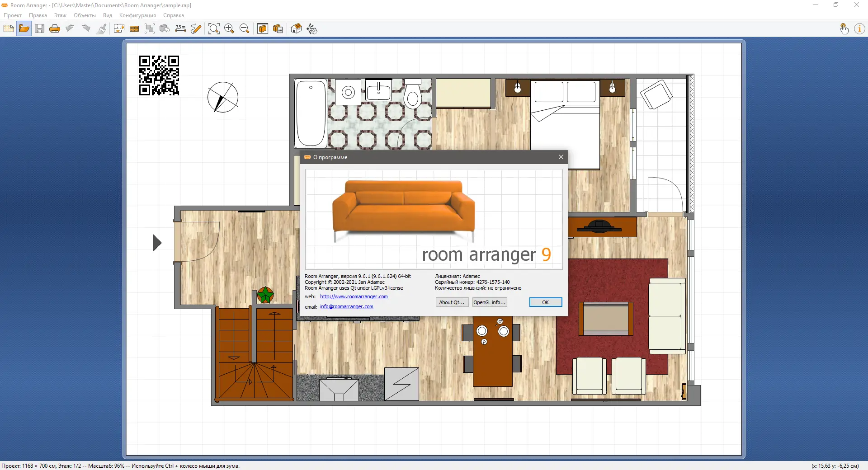Create a new project from the toolbar
Viewport: 868px width, 470px height.
[9, 29]
